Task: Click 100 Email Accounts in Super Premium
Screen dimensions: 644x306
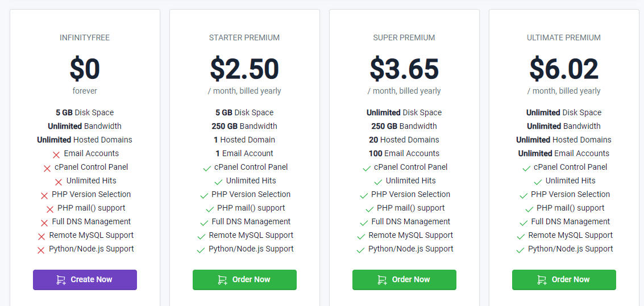Action: pyautogui.click(x=404, y=153)
